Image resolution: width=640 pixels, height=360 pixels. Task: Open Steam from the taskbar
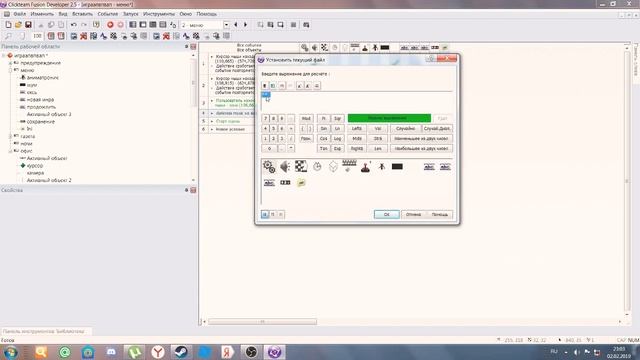click(181, 352)
